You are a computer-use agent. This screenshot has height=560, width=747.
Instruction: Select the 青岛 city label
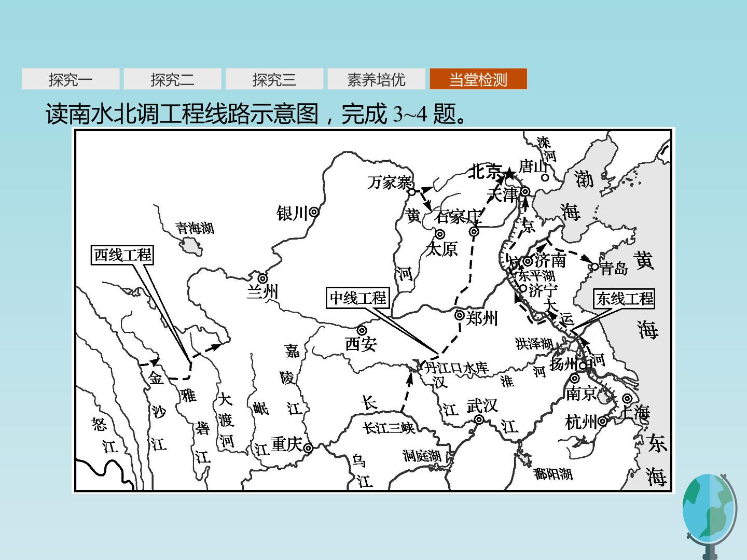pyautogui.click(x=614, y=268)
